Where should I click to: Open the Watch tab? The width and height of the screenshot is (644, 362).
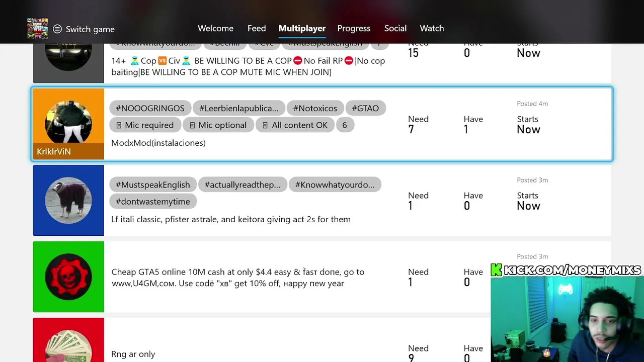432,28
